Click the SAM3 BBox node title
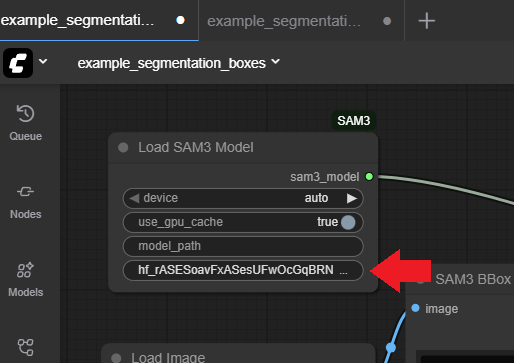The width and height of the screenshot is (514, 363). click(473, 279)
